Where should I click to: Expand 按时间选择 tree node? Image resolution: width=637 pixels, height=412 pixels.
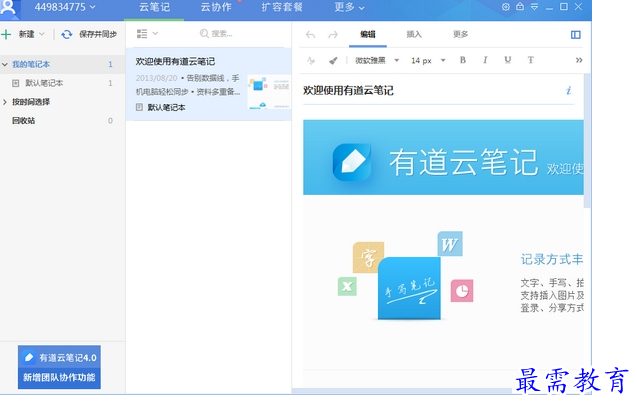[5, 102]
